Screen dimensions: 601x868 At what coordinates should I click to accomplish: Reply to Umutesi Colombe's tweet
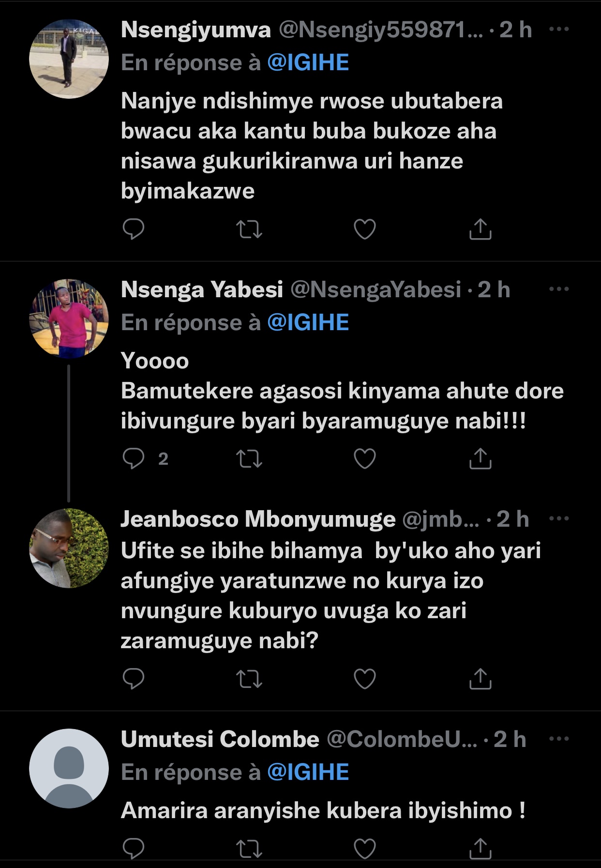coord(134,848)
